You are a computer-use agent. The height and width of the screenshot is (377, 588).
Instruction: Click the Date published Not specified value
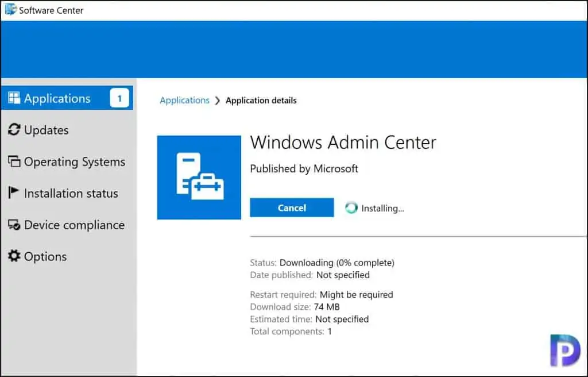click(x=343, y=275)
